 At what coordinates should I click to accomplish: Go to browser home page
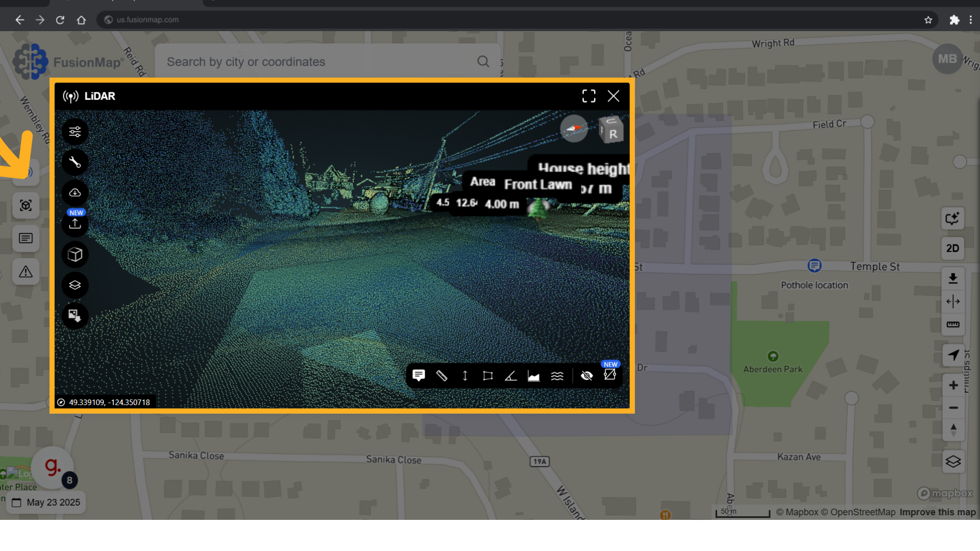81,20
